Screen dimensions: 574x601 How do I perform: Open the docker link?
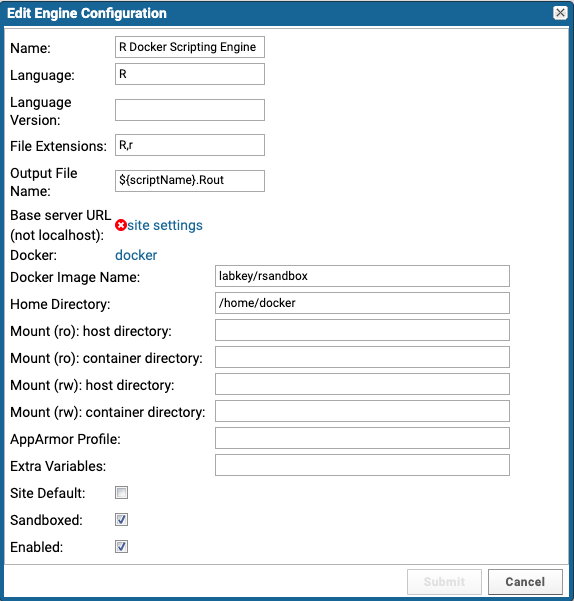[x=136, y=255]
